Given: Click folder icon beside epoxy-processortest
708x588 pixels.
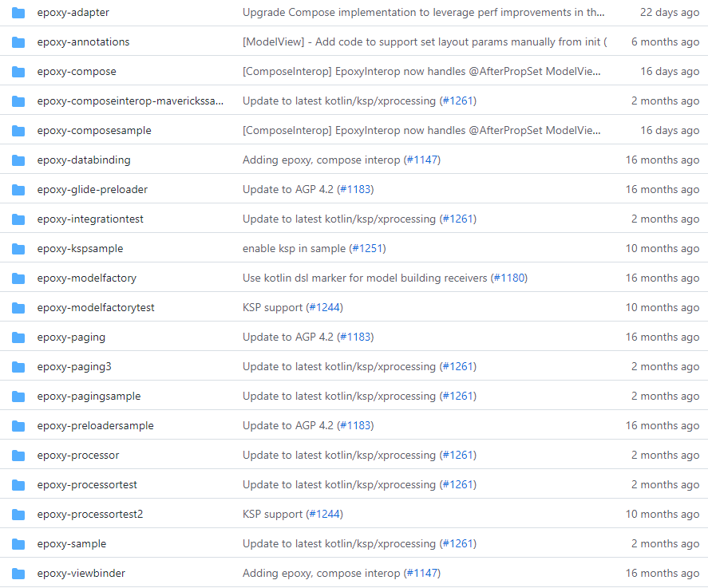Looking at the screenshot, I should (x=18, y=485).
